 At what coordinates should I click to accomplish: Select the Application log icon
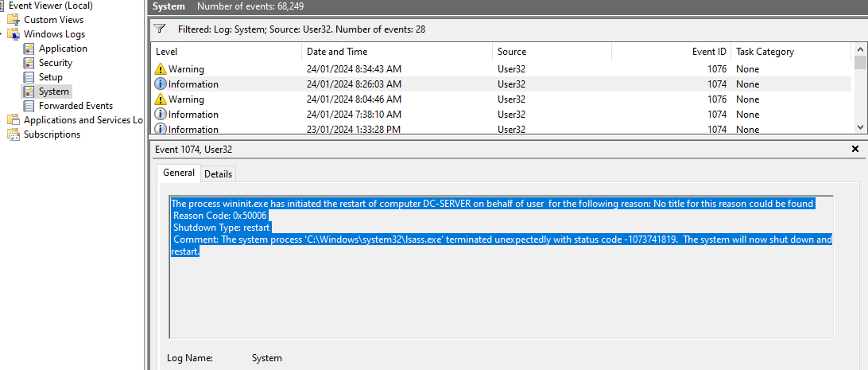point(29,49)
